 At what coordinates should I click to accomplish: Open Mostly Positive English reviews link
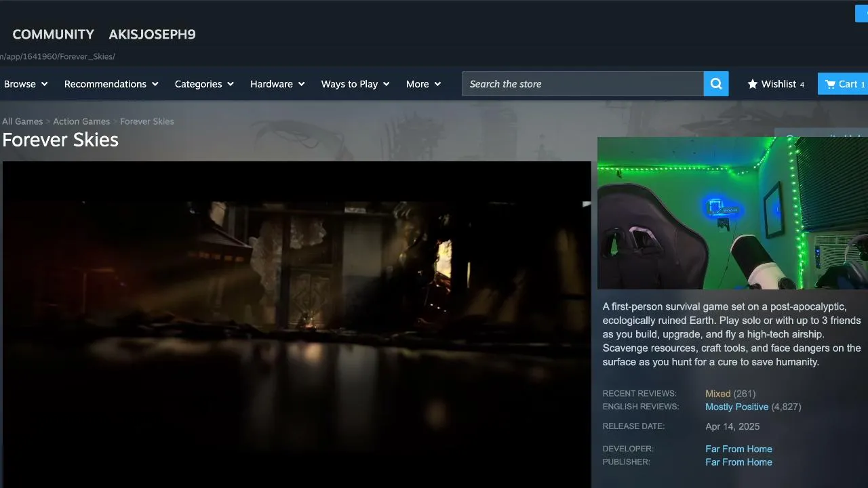[x=737, y=407]
